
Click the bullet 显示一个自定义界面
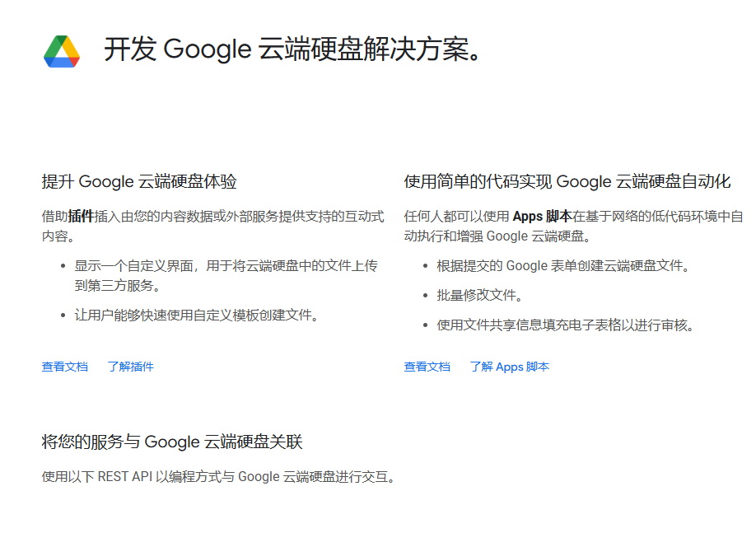(x=226, y=275)
